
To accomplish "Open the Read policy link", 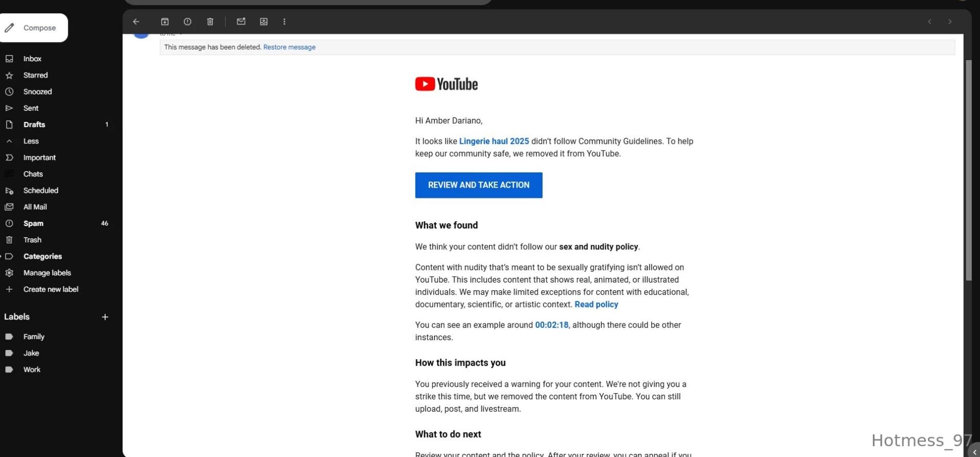I will point(596,304).
